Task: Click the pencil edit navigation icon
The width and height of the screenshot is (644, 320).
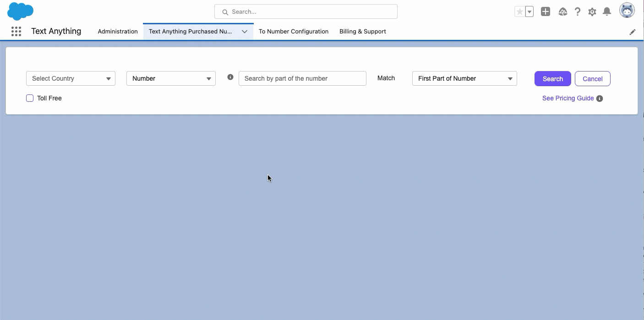Action: [x=633, y=32]
